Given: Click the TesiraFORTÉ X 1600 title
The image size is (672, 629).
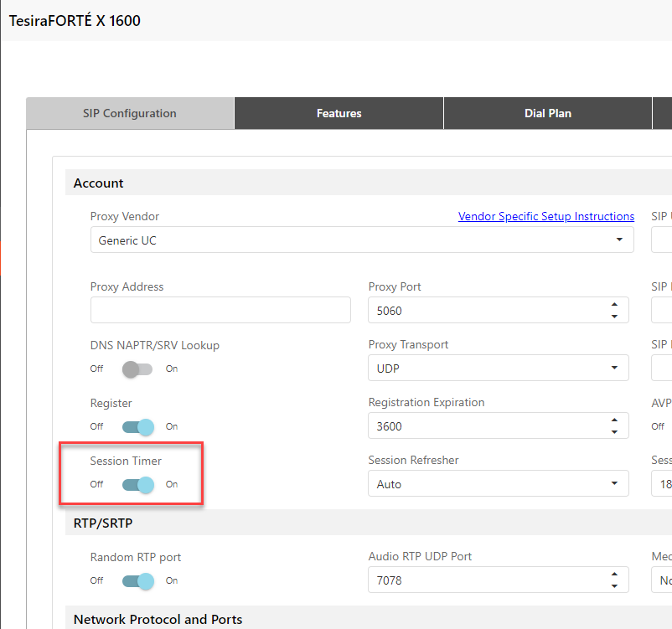Looking at the screenshot, I should (x=75, y=21).
